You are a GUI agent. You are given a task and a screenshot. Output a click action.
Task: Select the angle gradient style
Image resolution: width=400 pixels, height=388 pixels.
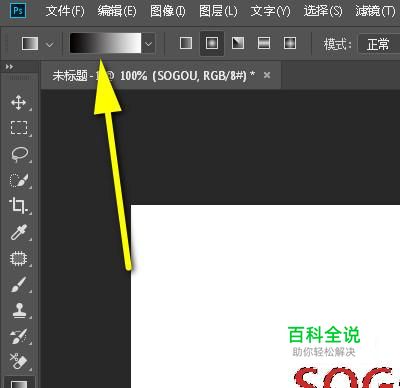click(238, 43)
